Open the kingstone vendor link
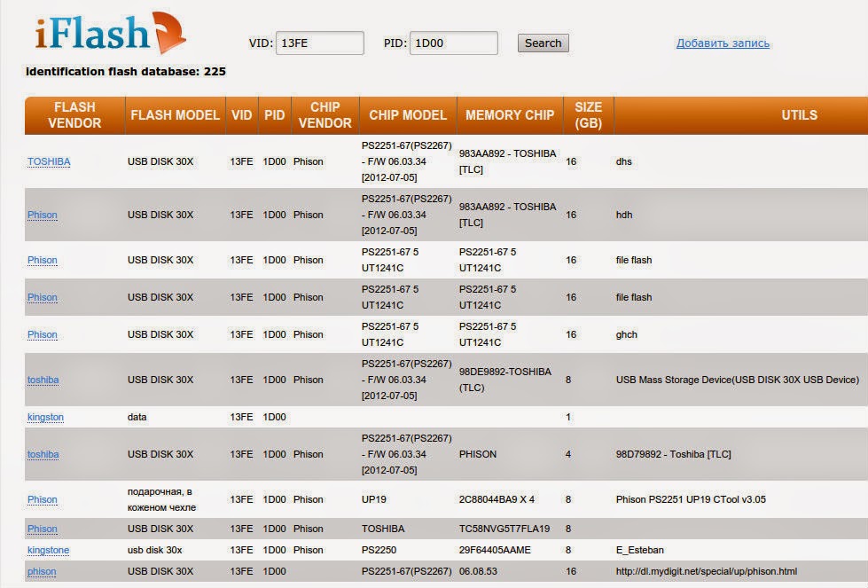The image size is (868, 588). click(x=48, y=550)
